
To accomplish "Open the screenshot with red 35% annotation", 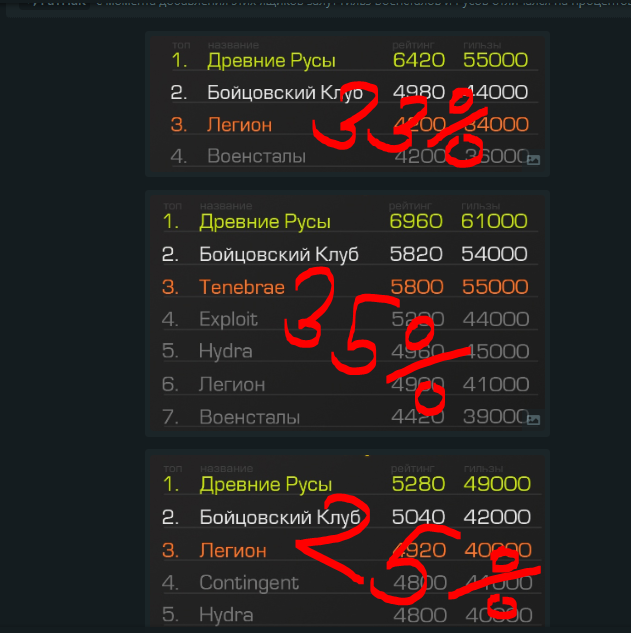I will (347, 313).
